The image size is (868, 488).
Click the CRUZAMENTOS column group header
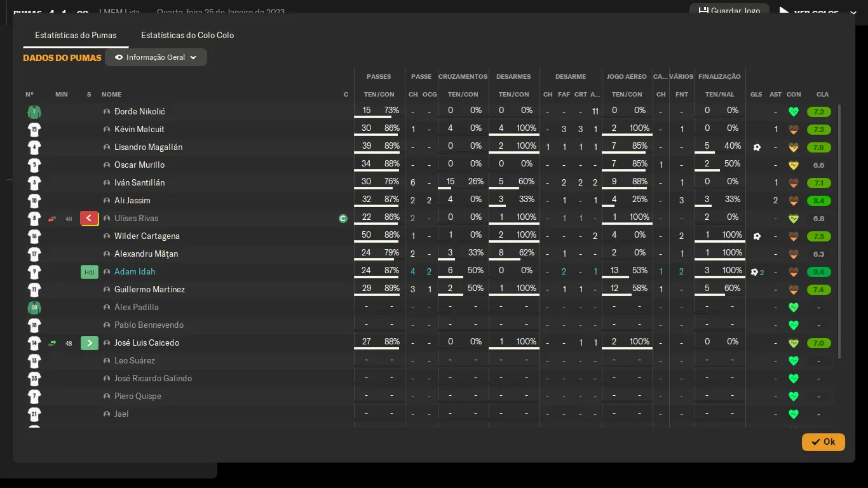click(463, 77)
